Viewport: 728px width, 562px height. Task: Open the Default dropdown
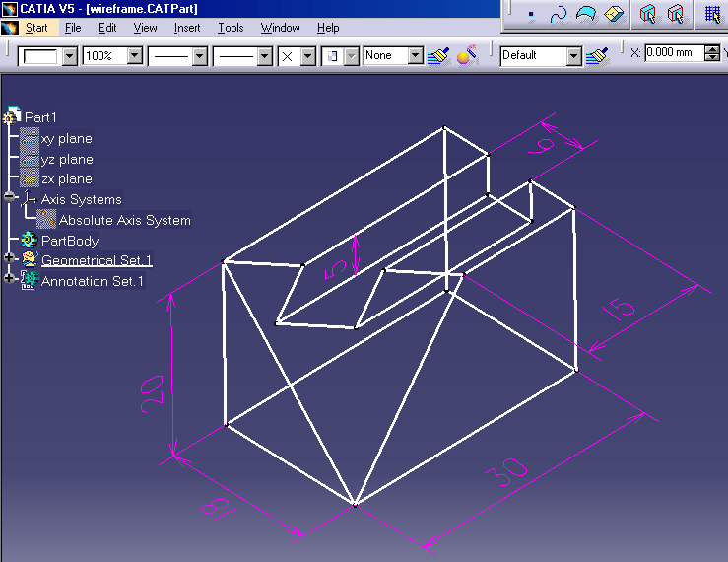574,57
